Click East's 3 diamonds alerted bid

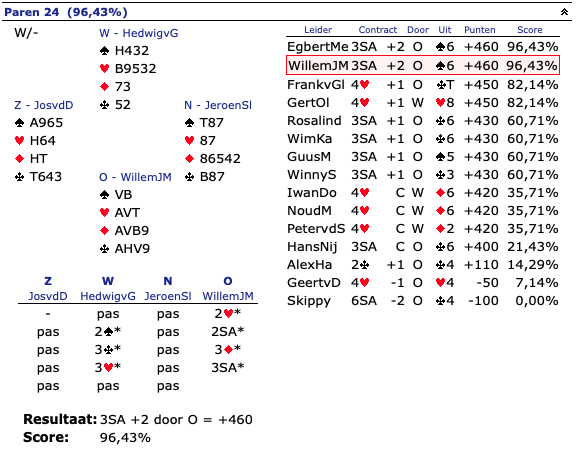click(x=228, y=349)
